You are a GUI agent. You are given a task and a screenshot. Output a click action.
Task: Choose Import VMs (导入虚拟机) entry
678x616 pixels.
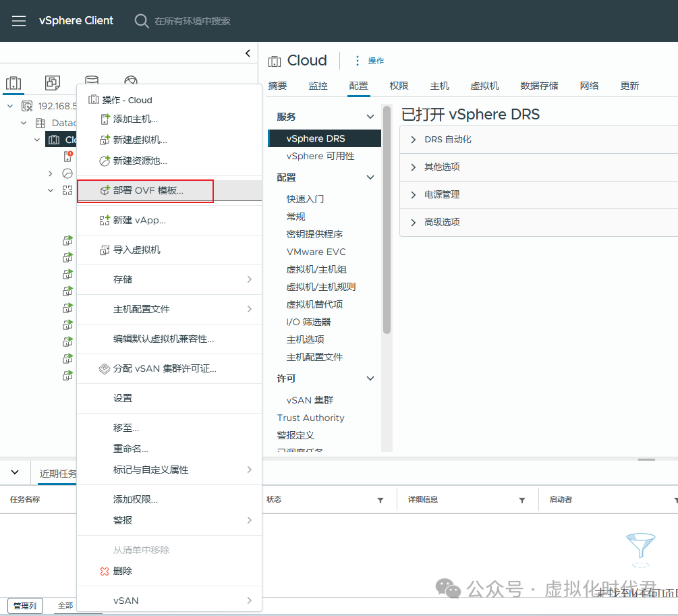169,250
